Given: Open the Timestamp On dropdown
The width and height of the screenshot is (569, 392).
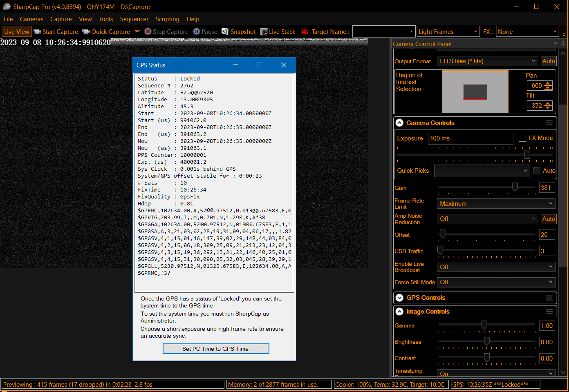Looking at the screenshot, I should (x=496, y=373).
